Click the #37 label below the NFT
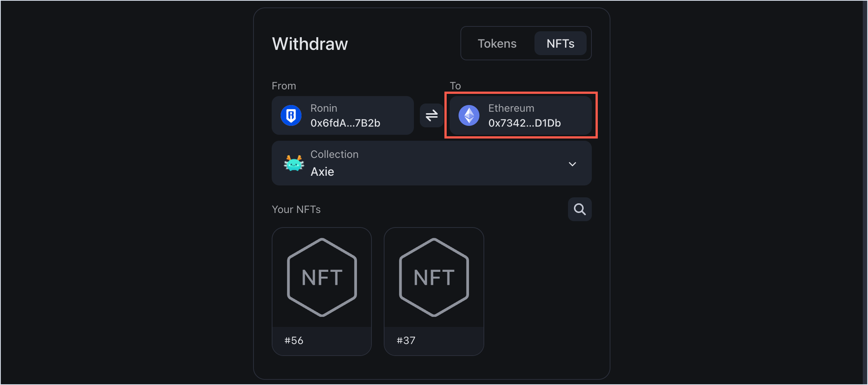Screen dimensions: 868x385 406,340
